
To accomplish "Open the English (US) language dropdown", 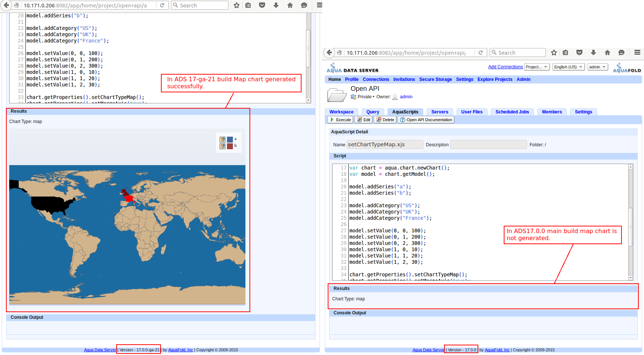I will coord(568,67).
